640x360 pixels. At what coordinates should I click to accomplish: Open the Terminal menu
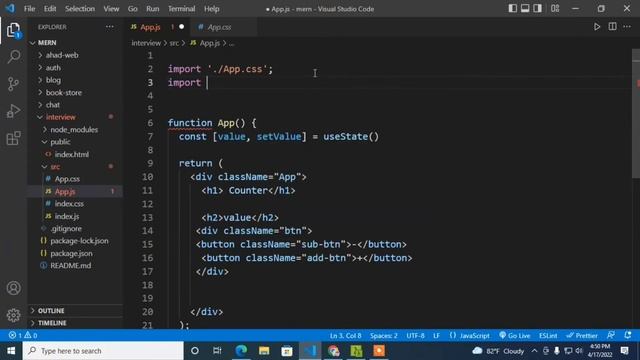[x=182, y=9]
